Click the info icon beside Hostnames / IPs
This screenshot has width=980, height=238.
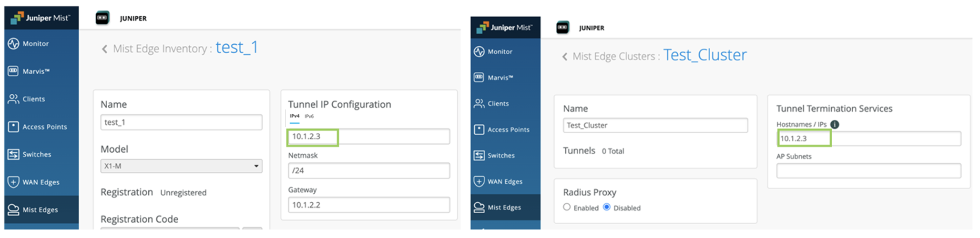835,124
